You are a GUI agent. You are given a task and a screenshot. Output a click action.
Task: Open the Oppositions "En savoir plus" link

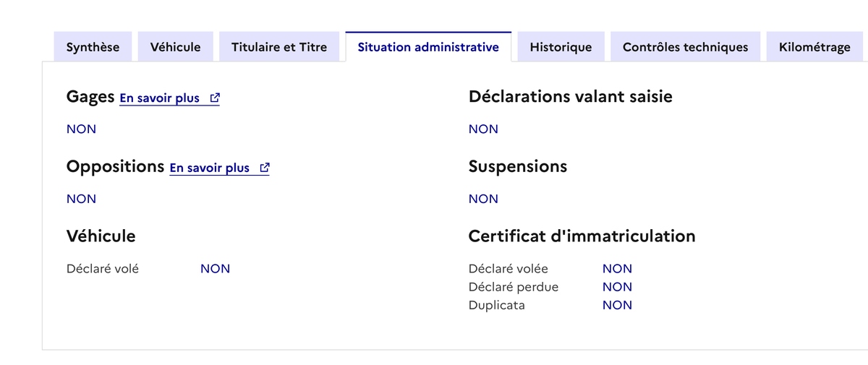pyautogui.click(x=210, y=168)
